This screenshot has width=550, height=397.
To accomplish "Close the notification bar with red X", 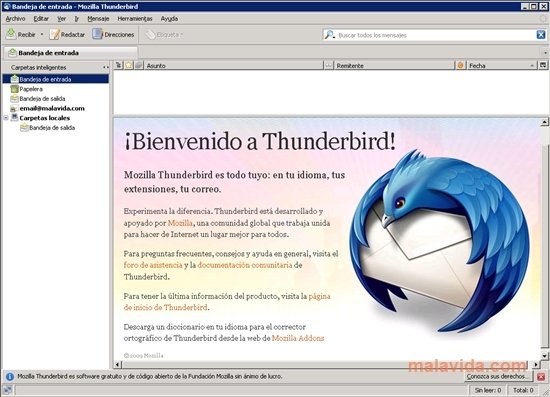I will [x=541, y=377].
